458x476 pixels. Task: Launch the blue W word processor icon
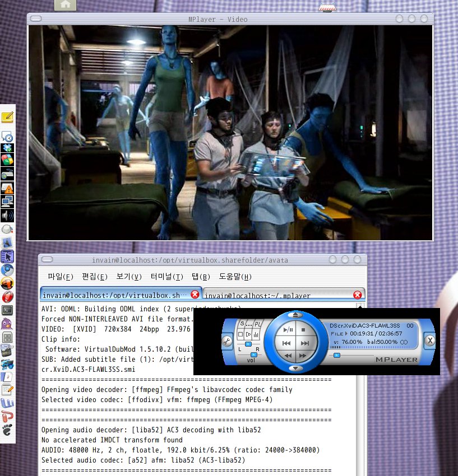click(x=7, y=403)
